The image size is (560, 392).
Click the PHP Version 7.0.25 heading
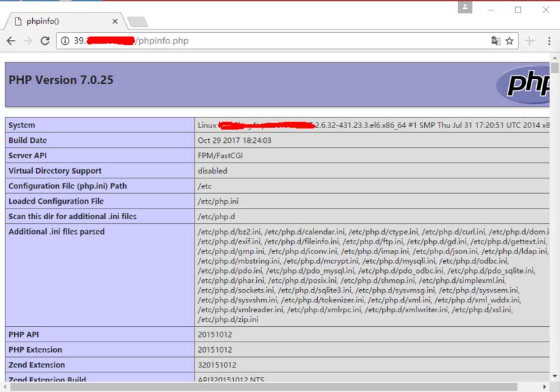[61, 80]
